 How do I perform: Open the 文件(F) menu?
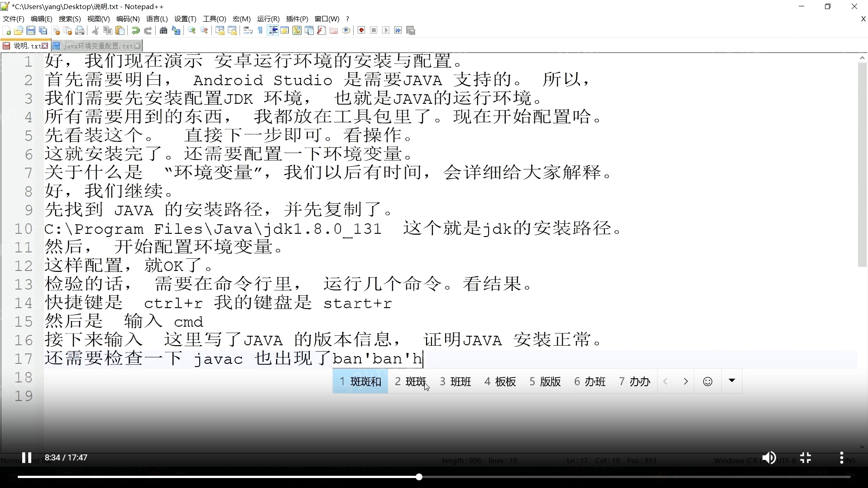pos(14,19)
